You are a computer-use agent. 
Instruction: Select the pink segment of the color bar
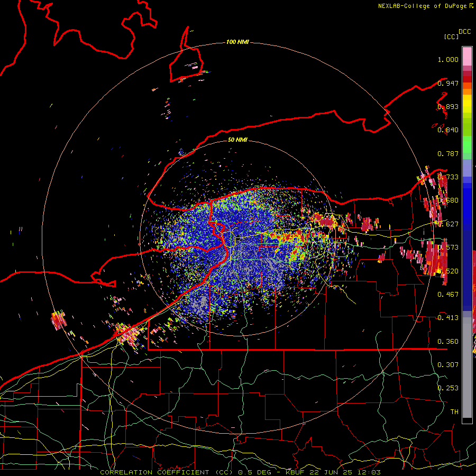pyautogui.click(x=467, y=56)
